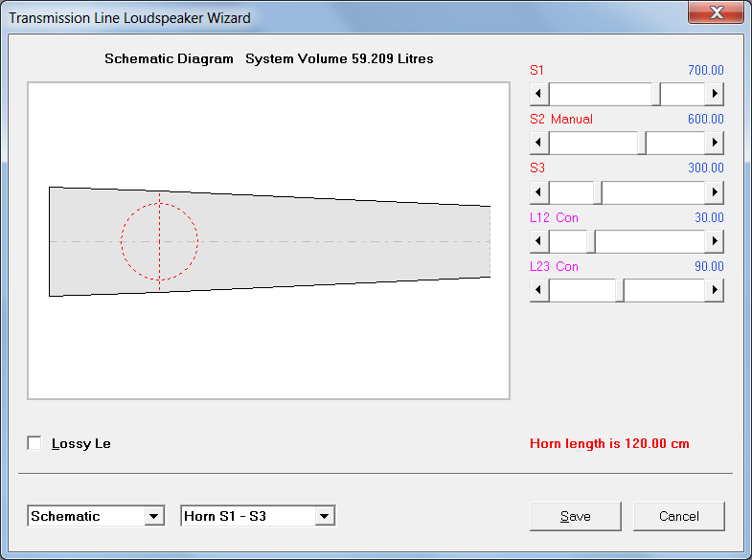Click the S1 slider thumb
The height and width of the screenshot is (560, 752).
[656, 94]
